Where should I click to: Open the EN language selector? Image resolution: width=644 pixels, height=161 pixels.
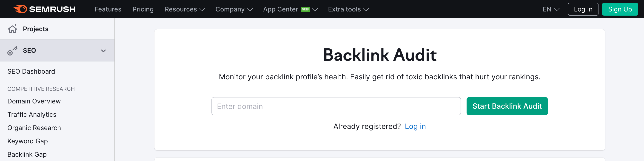tap(551, 9)
